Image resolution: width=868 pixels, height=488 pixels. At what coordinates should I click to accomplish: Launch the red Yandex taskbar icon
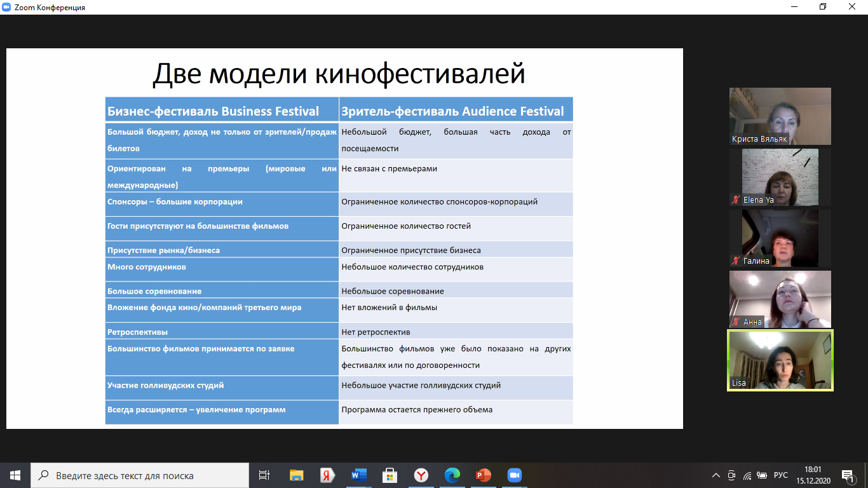pyautogui.click(x=327, y=475)
